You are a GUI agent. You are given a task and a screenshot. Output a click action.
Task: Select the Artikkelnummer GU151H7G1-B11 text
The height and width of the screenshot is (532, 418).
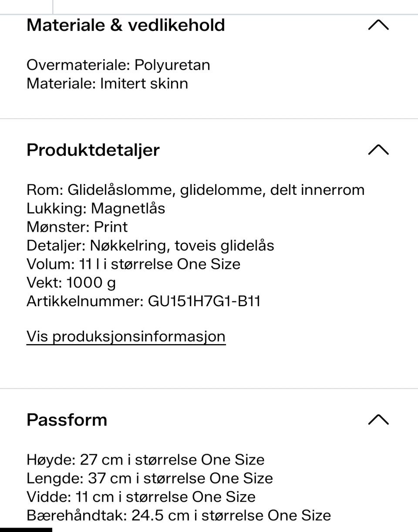pos(143,301)
